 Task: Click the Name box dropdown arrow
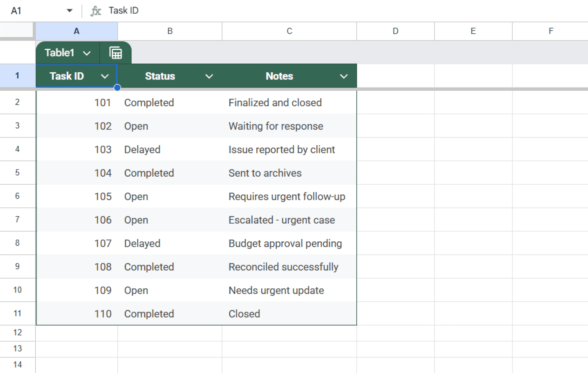[70, 10]
